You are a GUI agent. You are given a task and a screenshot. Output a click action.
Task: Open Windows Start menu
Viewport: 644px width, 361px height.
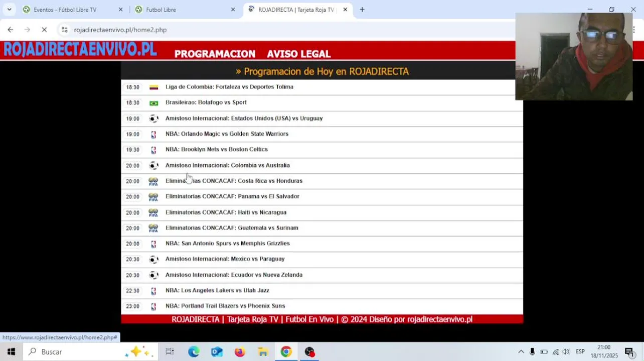point(11,352)
